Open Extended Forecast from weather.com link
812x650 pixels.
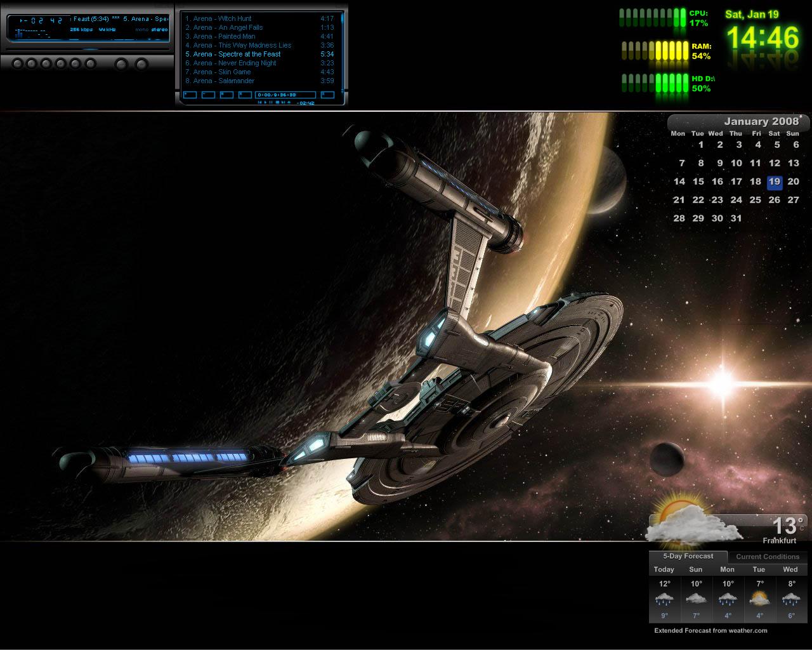pyautogui.click(x=710, y=630)
